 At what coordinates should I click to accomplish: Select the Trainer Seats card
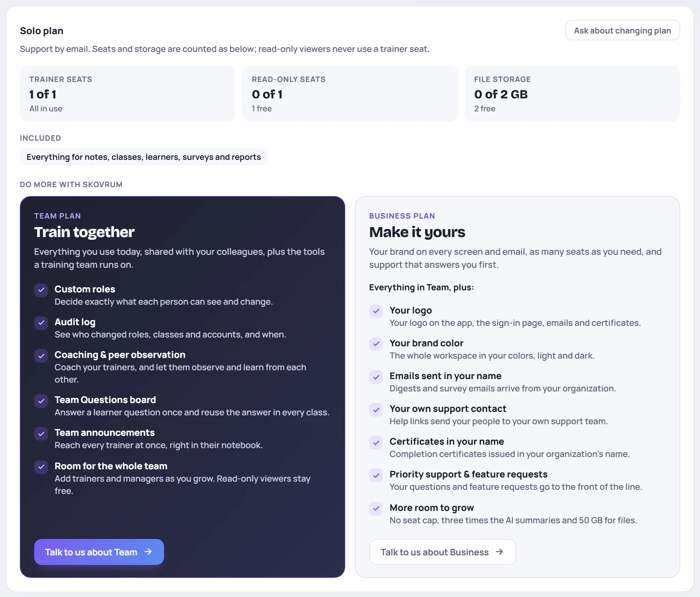(127, 94)
